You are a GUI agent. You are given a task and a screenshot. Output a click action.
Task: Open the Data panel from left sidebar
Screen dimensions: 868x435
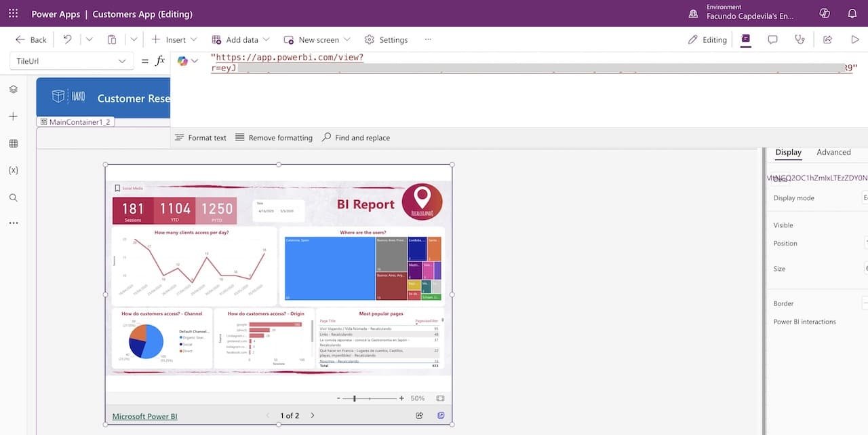click(13, 143)
